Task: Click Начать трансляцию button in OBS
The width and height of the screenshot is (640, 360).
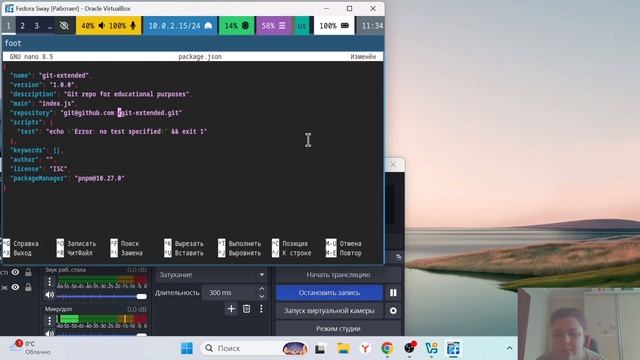Action: coord(338,275)
